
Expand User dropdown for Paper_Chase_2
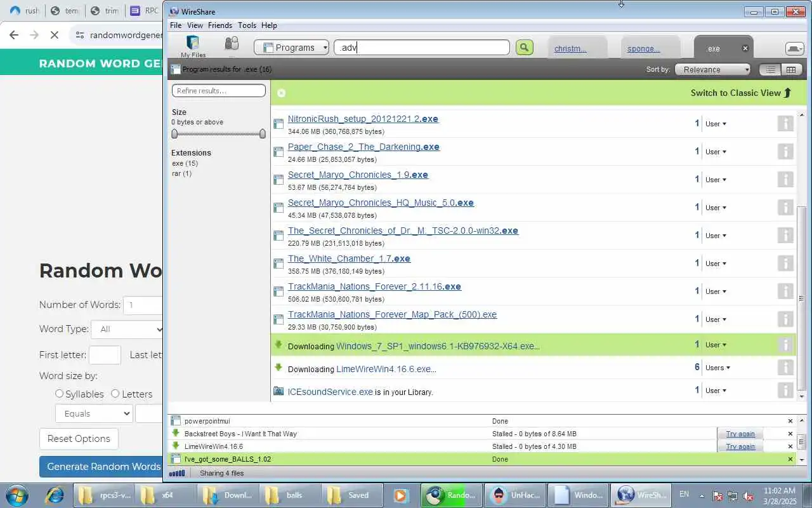(716, 152)
